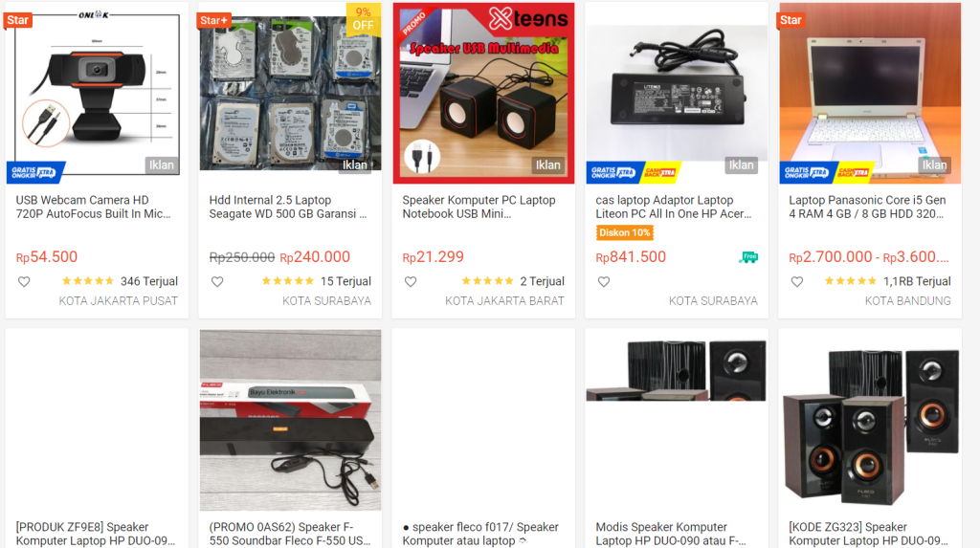The height and width of the screenshot is (548, 980).
Task: Click the free shipping truck icon by Rp841.500
Action: (748, 257)
